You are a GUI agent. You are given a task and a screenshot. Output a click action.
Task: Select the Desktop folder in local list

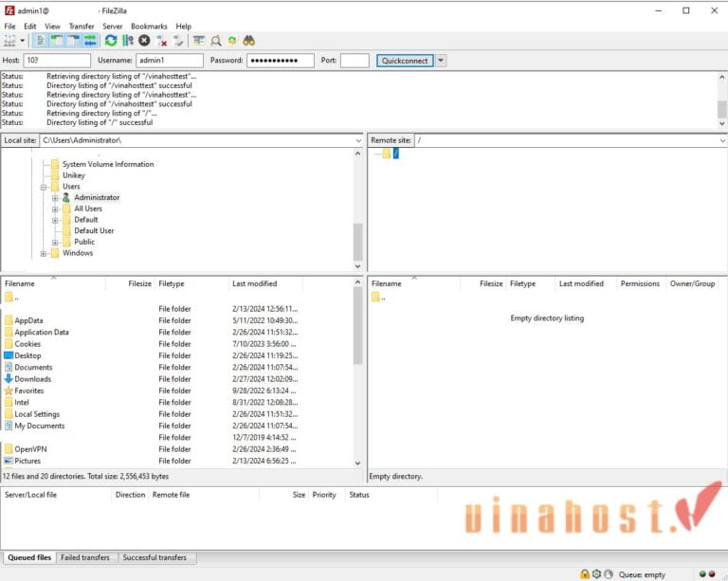point(27,355)
